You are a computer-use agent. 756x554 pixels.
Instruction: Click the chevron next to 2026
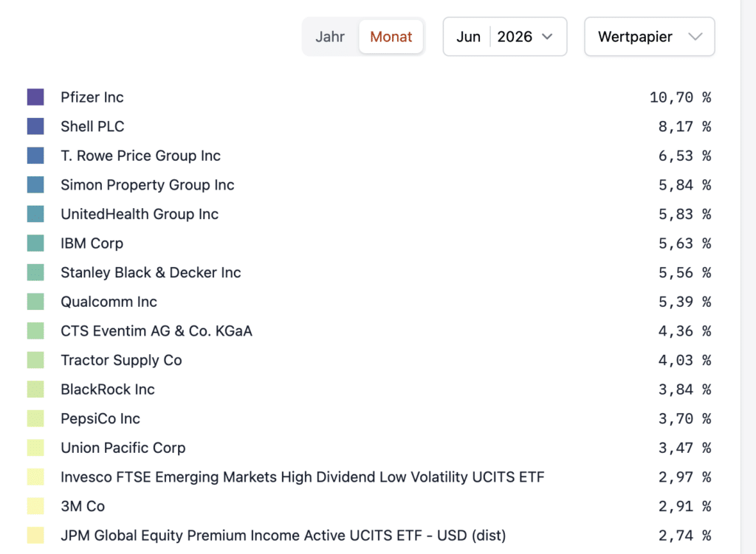pos(547,37)
